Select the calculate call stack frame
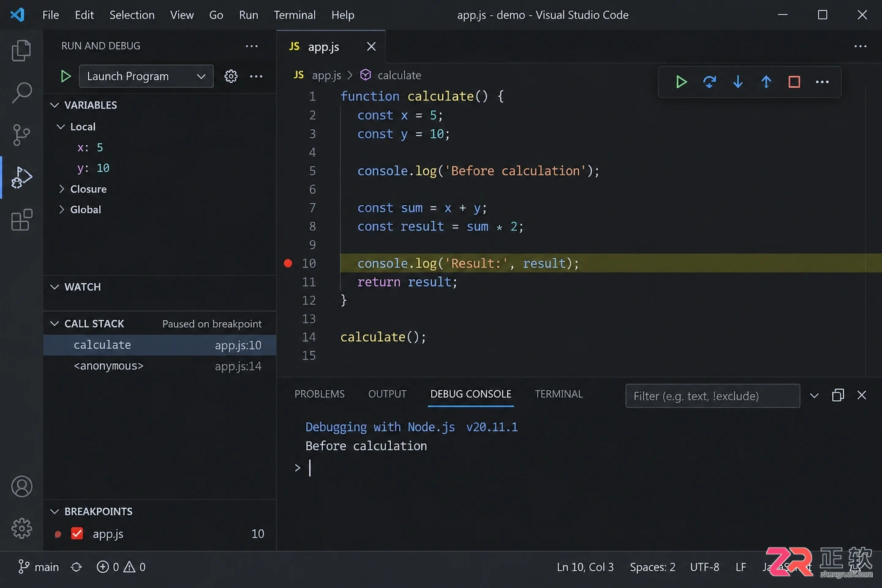882x588 pixels. (160, 345)
